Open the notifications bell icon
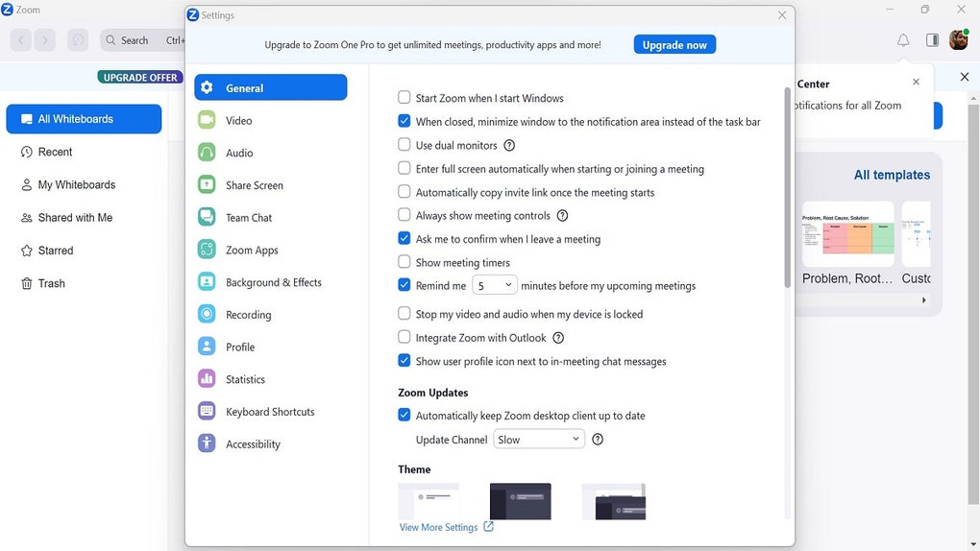Viewport: 980px width, 551px height. tap(903, 40)
